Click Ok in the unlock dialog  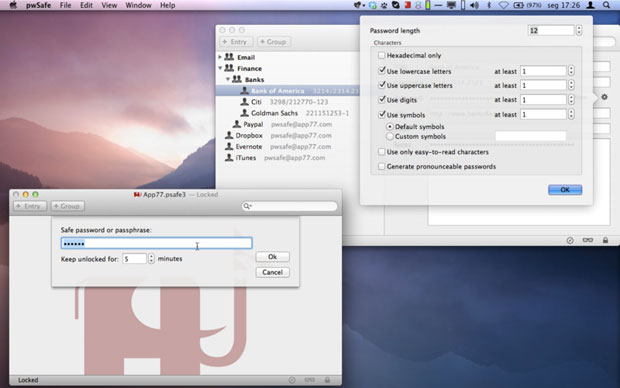[272, 257]
